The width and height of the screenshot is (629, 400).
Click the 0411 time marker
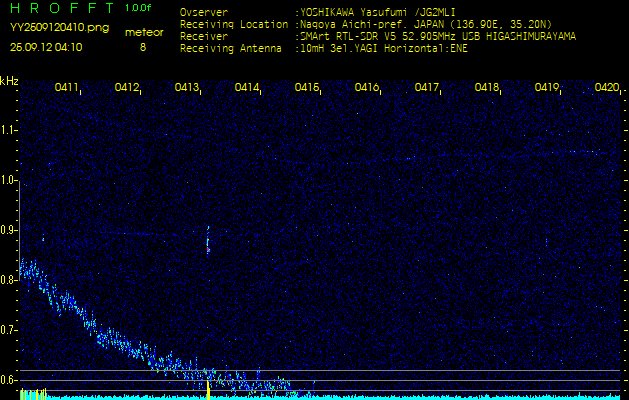(x=68, y=88)
